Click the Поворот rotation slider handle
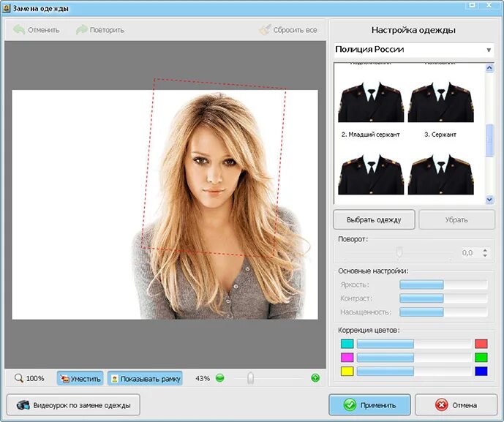Image resolution: width=504 pixels, height=422 pixels. pos(399,252)
